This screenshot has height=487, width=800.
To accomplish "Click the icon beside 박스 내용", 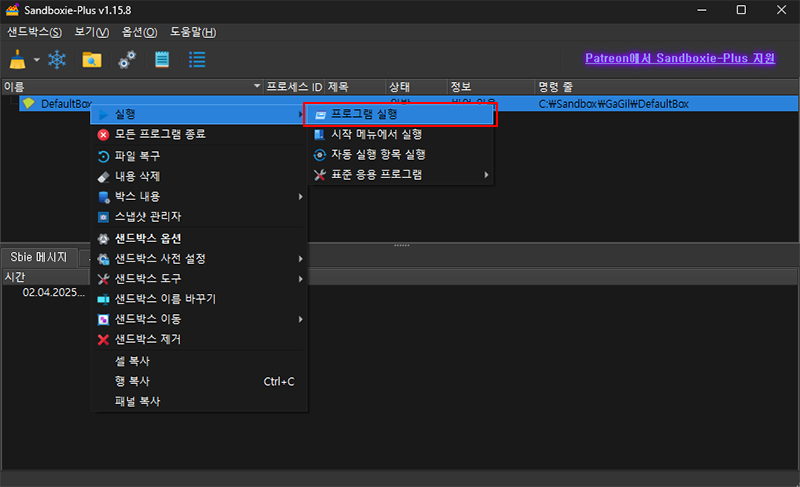I will [x=104, y=197].
